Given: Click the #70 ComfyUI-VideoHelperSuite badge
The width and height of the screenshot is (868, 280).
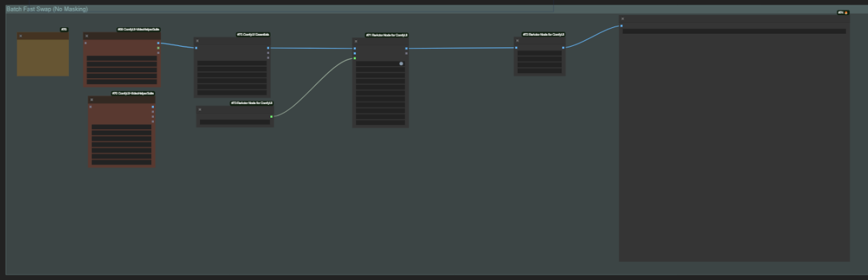Looking at the screenshot, I should point(133,93).
